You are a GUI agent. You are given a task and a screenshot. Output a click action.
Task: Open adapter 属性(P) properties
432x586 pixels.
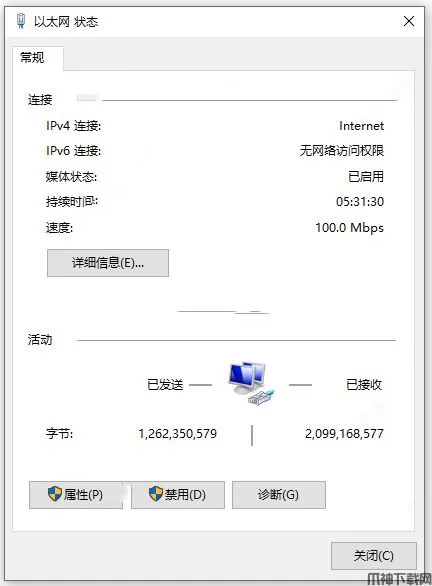click(76, 495)
